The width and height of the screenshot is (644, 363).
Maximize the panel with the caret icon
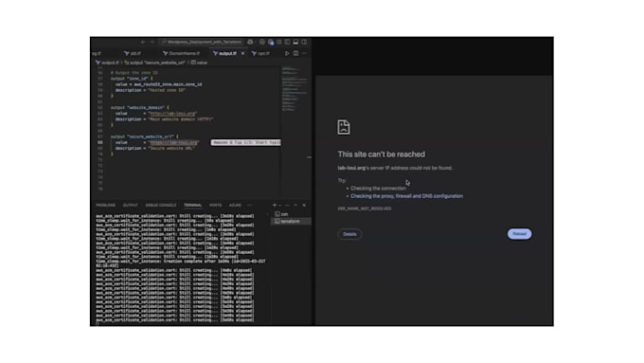pyautogui.click(x=295, y=205)
